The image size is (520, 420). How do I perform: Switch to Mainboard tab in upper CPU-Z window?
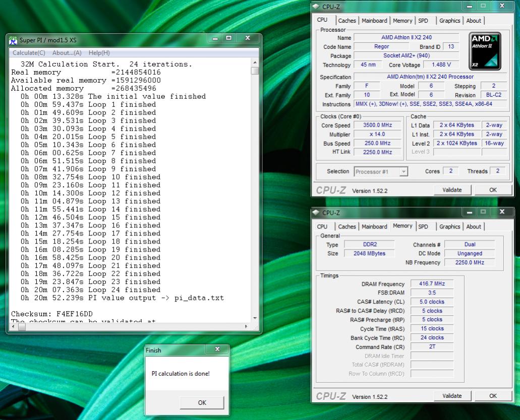point(374,21)
